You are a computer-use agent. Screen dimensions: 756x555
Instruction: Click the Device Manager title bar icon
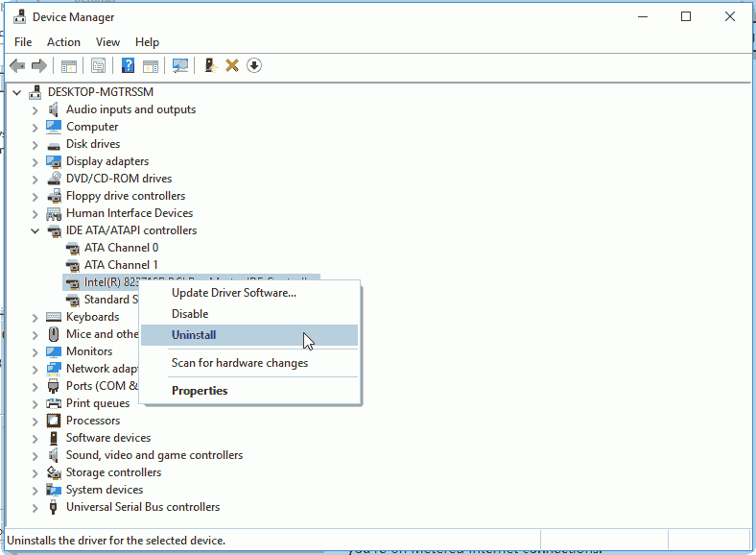pyautogui.click(x=20, y=17)
